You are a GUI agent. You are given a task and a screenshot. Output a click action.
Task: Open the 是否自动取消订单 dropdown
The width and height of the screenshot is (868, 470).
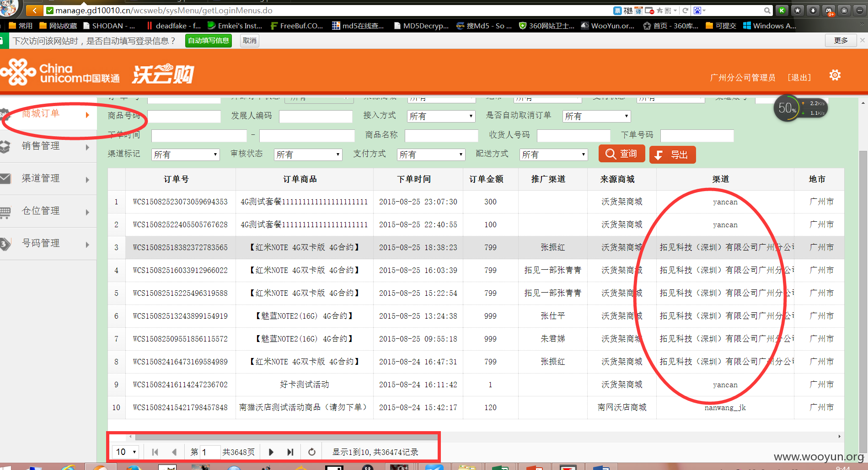pos(597,117)
